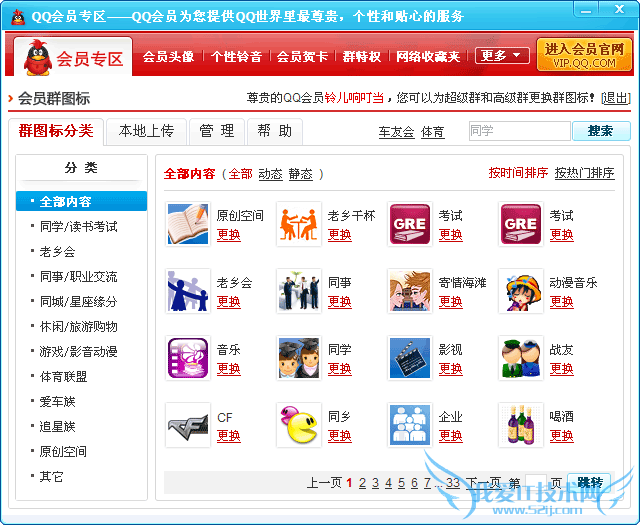Image resolution: width=640 pixels, height=525 pixels.
Task: Select the 追星族 category
Action: click(57, 427)
